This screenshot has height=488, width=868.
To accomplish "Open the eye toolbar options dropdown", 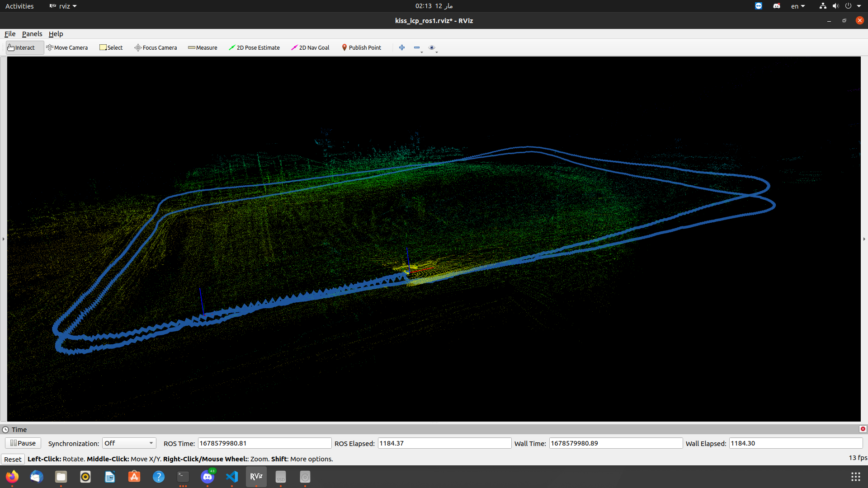I will pyautogui.click(x=433, y=48).
